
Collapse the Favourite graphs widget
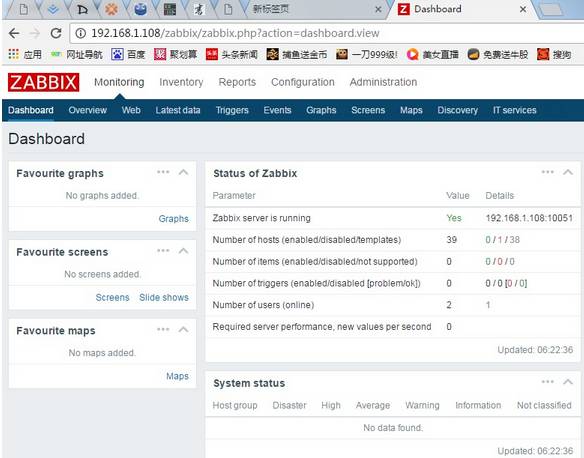(183, 172)
